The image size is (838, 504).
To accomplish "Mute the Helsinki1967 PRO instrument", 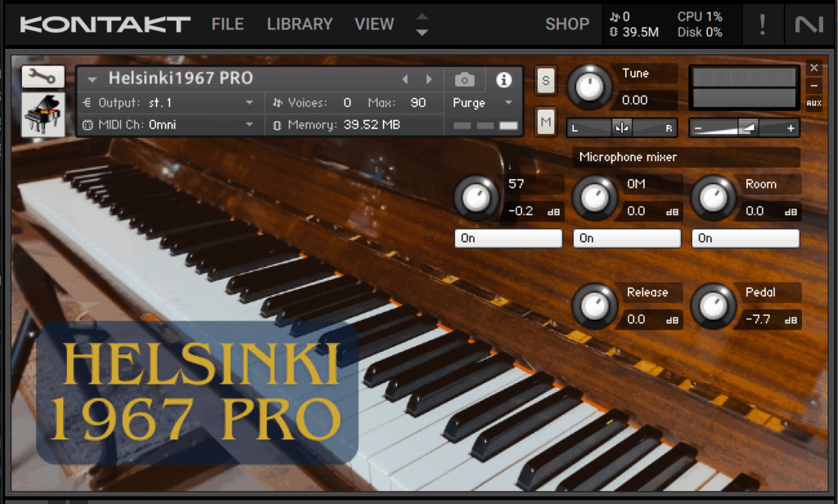I will click(546, 122).
